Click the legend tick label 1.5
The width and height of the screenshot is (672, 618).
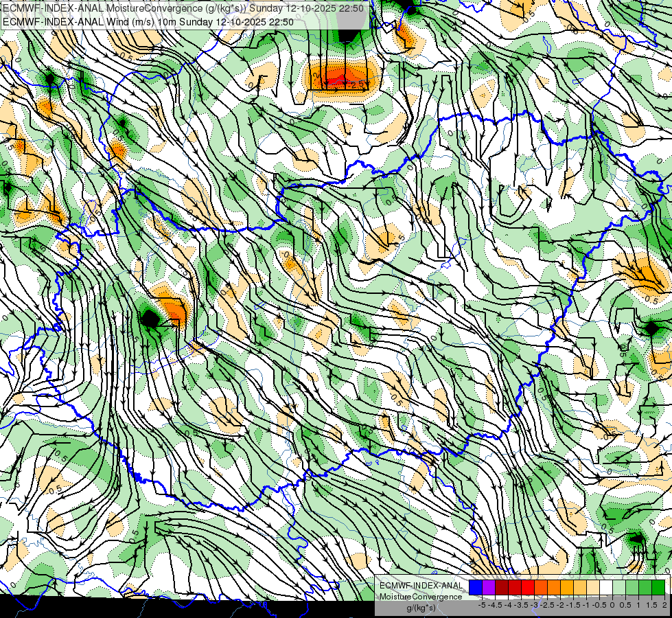tap(652, 605)
